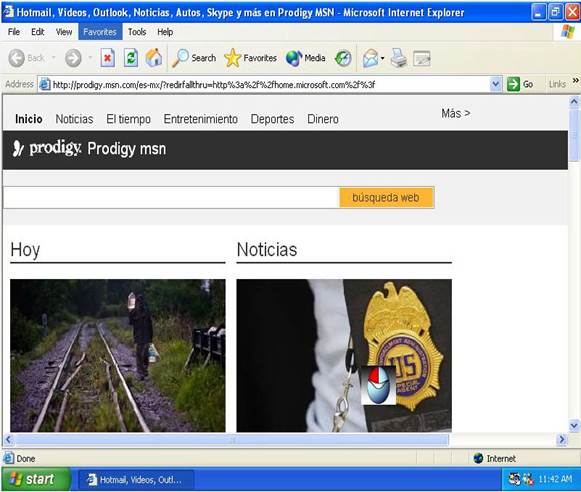Open the Media globe toolbar button

(x=306, y=58)
